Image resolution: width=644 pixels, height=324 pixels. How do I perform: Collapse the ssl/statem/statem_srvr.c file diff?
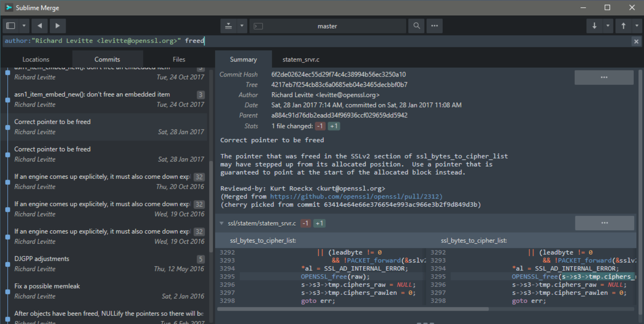[x=222, y=223]
